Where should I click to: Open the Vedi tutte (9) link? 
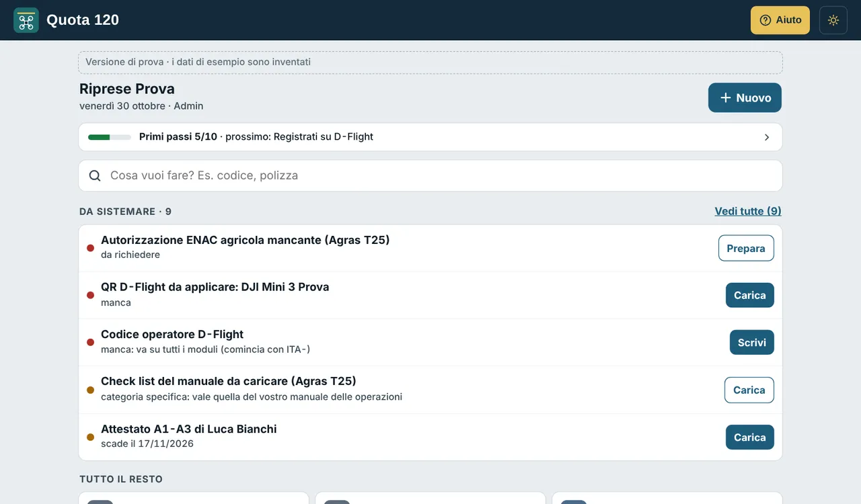pyautogui.click(x=748, y=211)
